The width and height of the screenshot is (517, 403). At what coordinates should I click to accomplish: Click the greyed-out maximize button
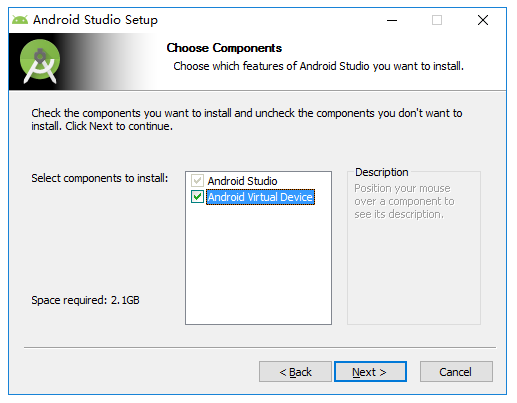pos(437,20)
